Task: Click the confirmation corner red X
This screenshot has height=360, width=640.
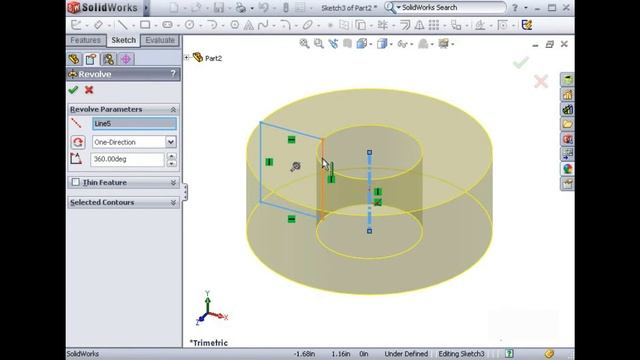Action: (x=541, y=81)
